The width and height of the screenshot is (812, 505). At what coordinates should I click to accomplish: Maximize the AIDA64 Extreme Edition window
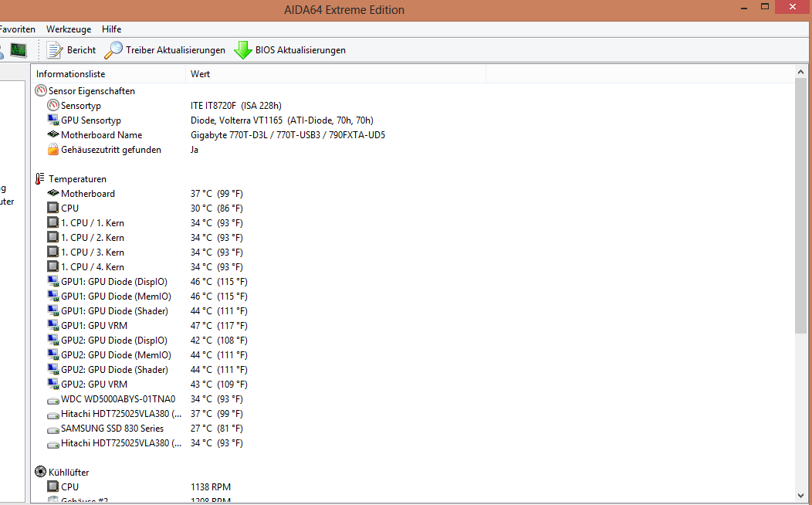[765, 7]
